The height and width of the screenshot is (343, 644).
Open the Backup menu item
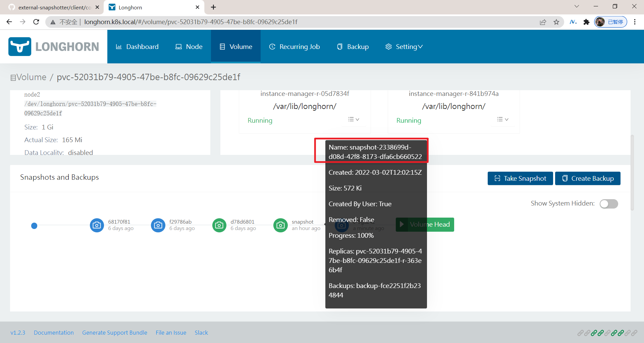tap(353, 47)
